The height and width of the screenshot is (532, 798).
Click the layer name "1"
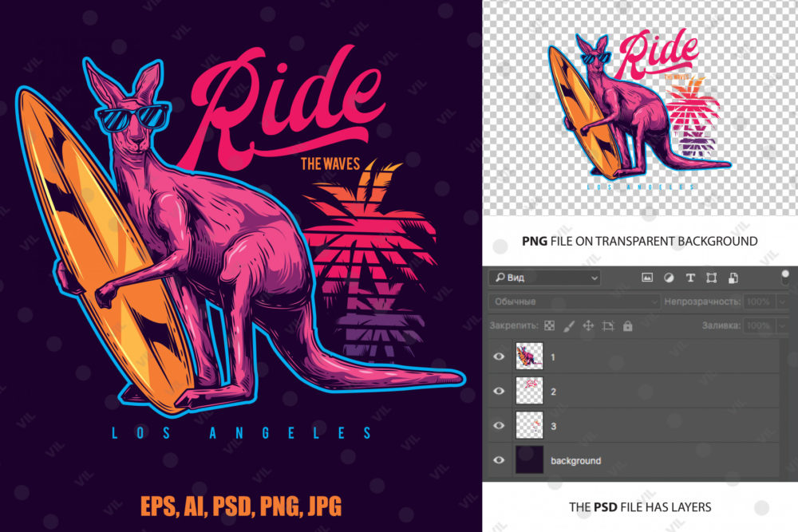coord(553,357)
